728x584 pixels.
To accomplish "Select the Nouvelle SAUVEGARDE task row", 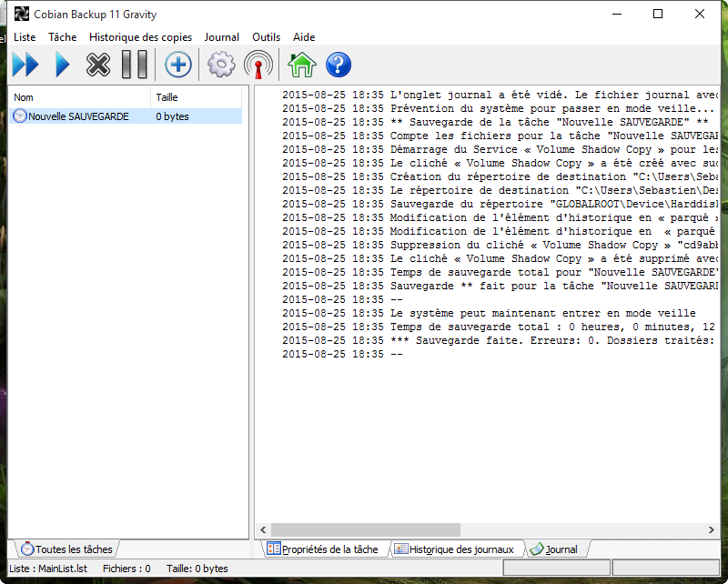I will [126, 116].
